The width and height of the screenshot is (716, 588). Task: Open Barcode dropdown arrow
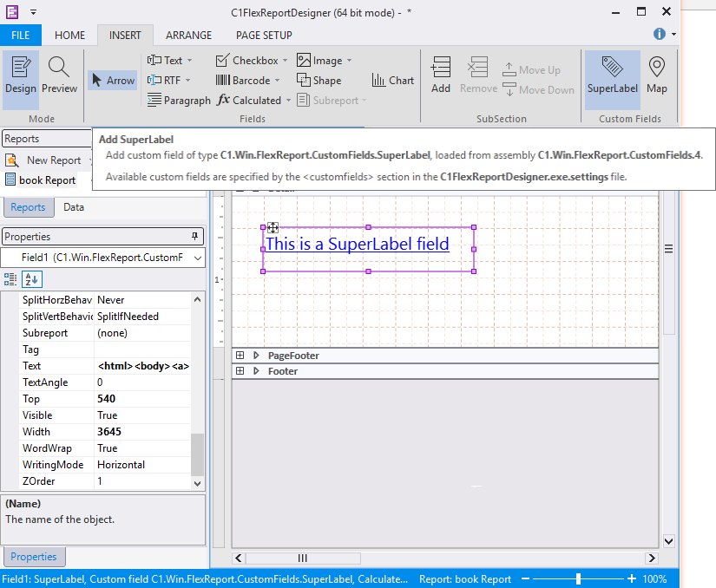277,81
